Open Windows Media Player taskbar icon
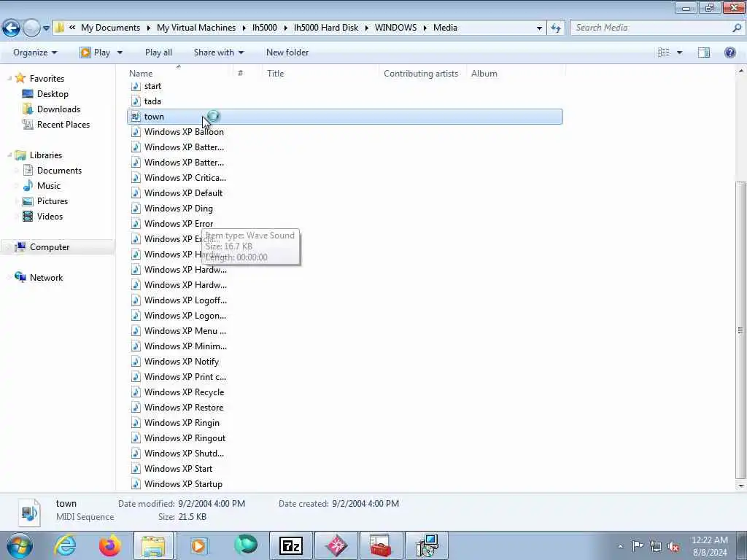Screen dimensions: 747x560 point(198,545)
